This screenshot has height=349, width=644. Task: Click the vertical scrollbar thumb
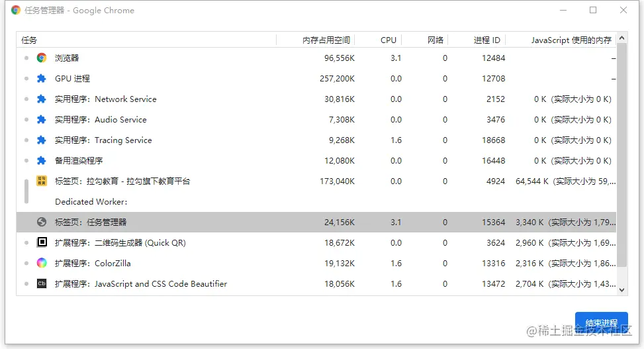tap(621, 154)
